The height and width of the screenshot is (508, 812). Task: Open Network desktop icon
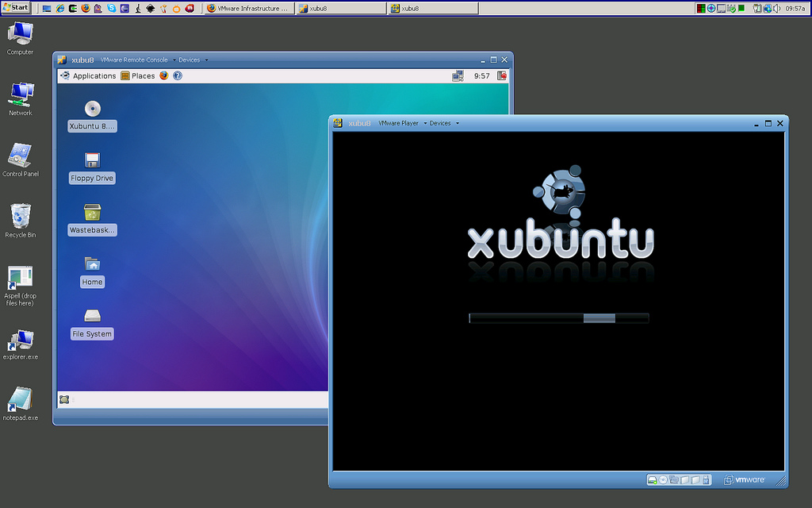click(x=20, y=98)
